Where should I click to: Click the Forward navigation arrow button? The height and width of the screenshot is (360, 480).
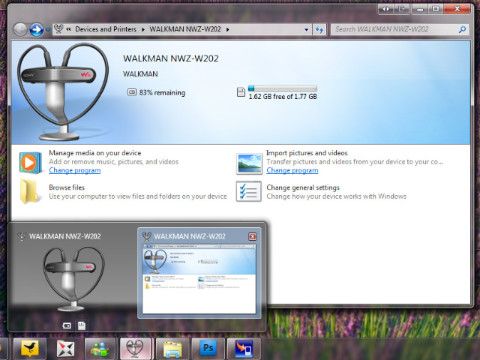[x=36, y=30]
